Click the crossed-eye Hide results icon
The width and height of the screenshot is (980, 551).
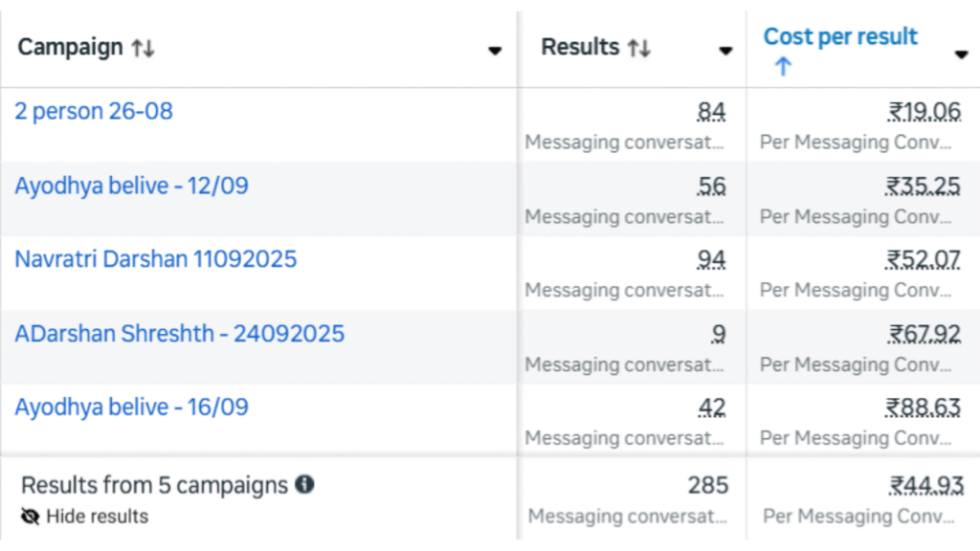pos(31,517)
